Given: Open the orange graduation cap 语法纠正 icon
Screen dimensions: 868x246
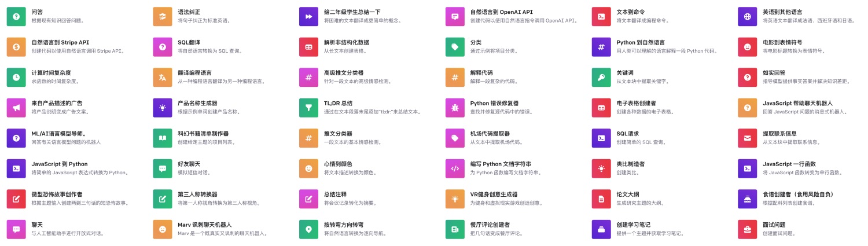Looking at the screenshot, I should (x=163, y=16).
